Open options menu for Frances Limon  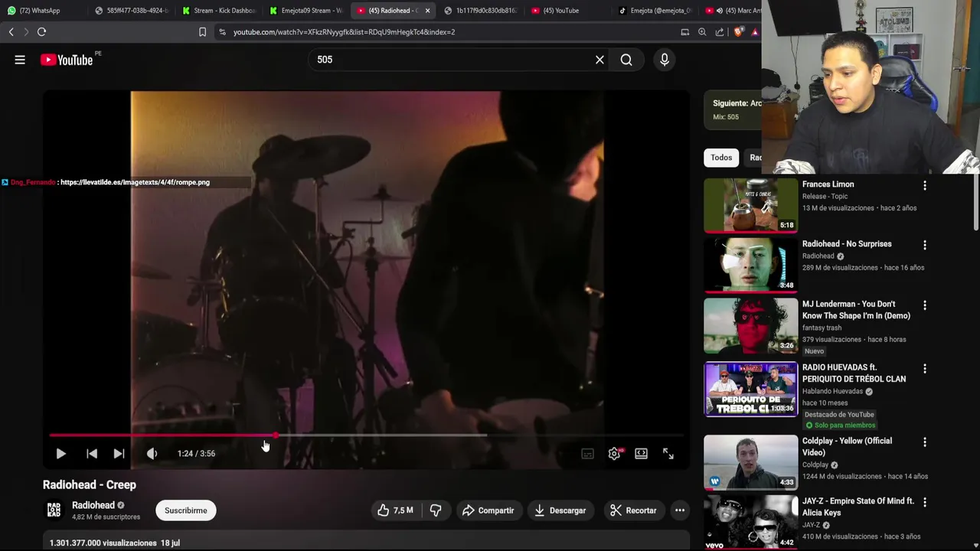point(925,186)
